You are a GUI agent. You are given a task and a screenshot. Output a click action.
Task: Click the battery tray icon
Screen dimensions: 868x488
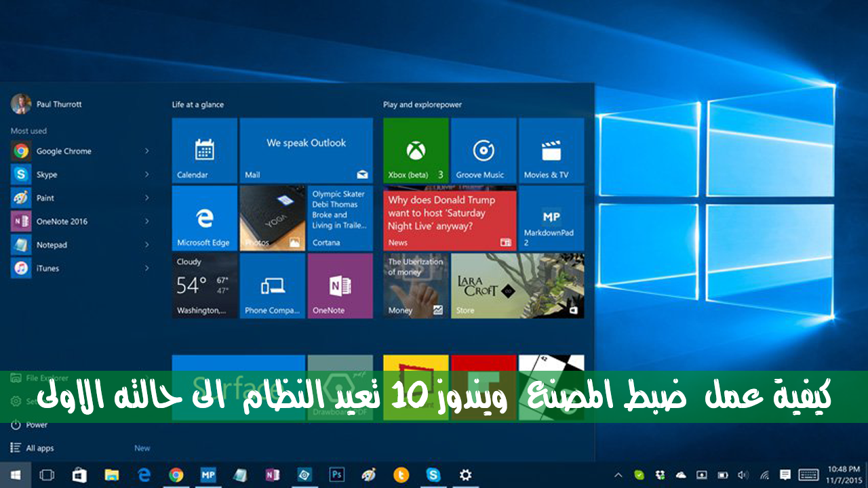[722, 475]
